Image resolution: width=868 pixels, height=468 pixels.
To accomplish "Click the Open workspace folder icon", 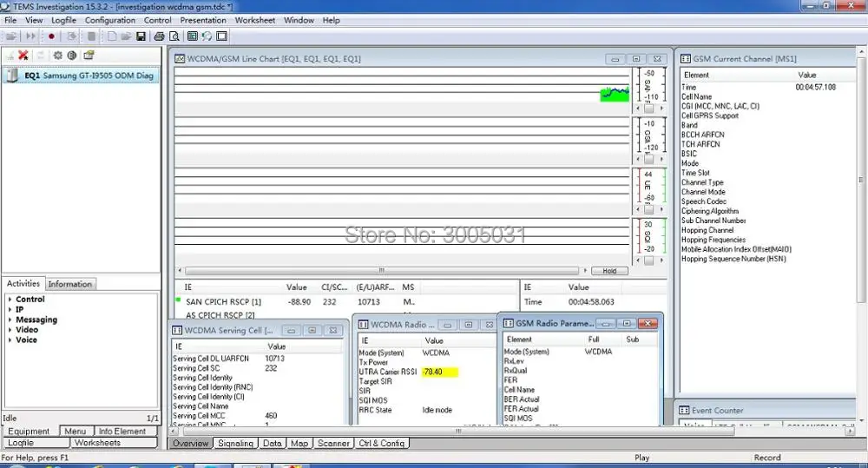I will coord(126,36).
